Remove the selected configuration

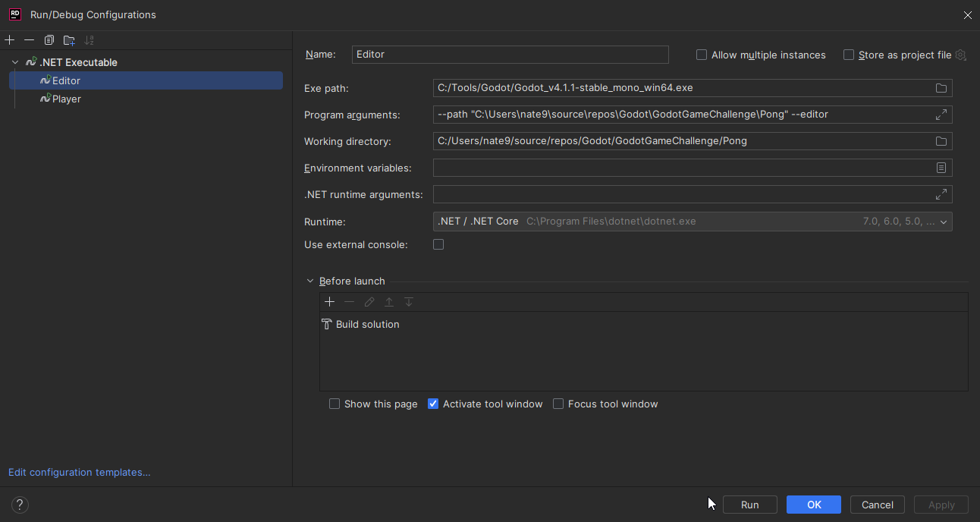click(29, 39)
